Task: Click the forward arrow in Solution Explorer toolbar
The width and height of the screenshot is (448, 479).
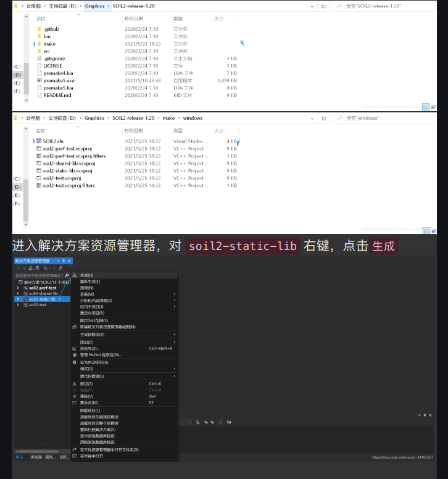Action: pyautogui.click(x=25, y=269)
